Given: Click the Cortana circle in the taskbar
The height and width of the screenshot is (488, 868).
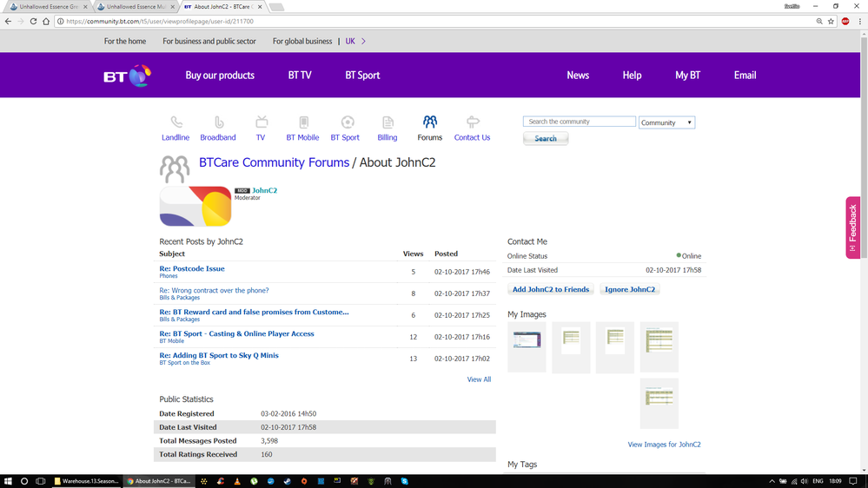Looking at the screenshot, I should 23,481.
